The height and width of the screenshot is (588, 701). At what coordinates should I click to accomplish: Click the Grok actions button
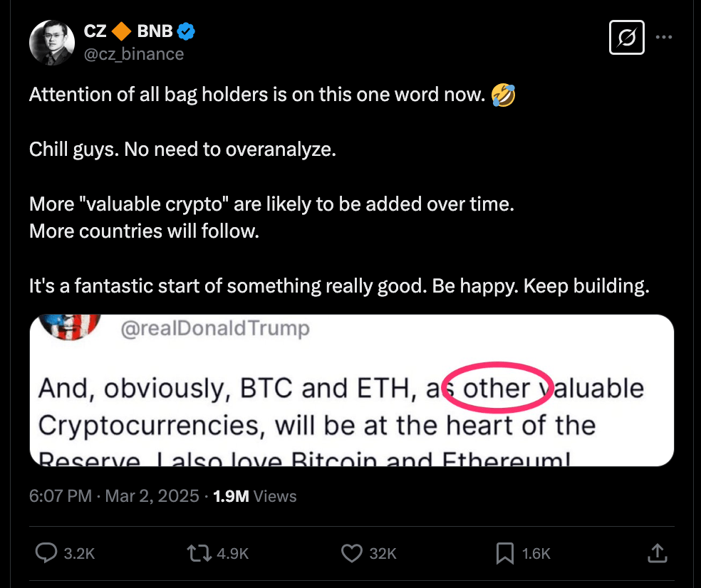pyautogui.click(x=626, y=38)
